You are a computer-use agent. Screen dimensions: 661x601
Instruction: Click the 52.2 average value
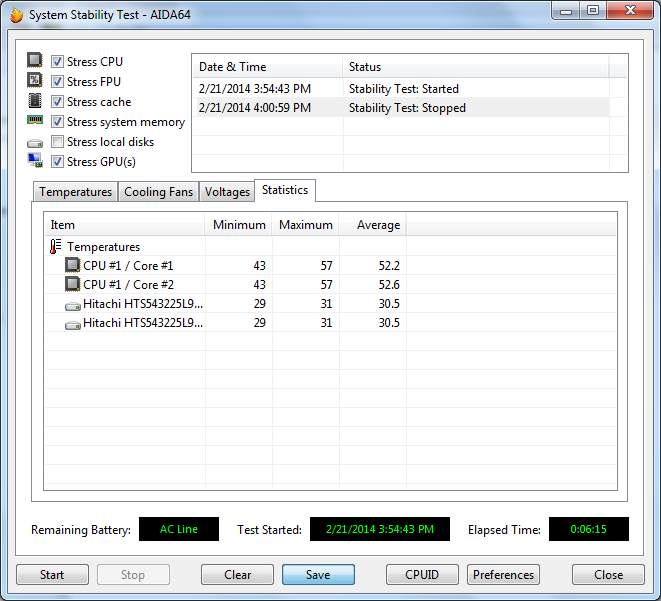click(x=389, y=266)
